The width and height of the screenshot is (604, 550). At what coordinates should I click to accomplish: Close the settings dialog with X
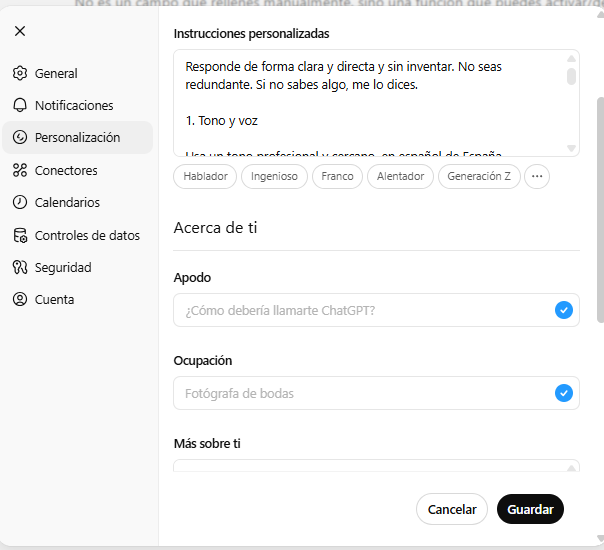coord(20,31)
